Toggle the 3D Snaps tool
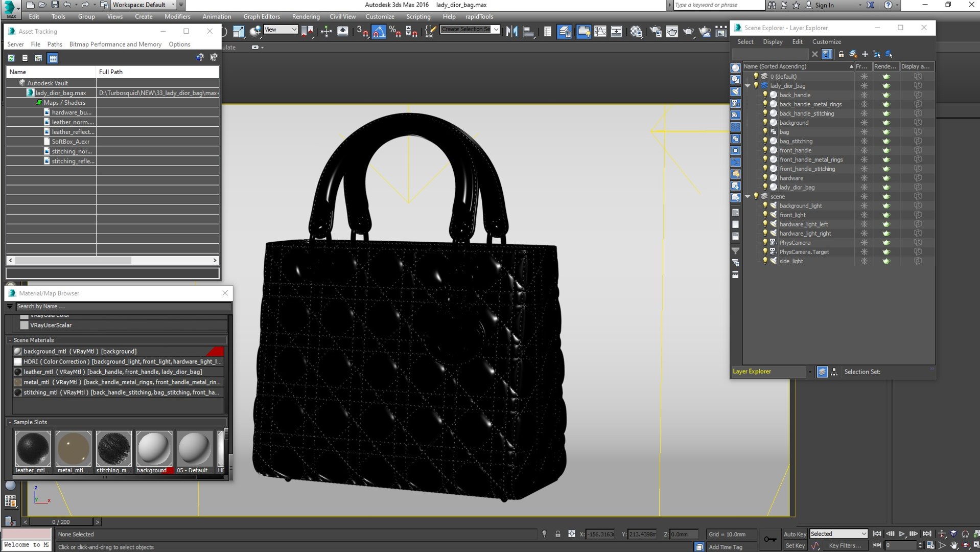This screenshot has height=552, width=980. pos(362,32)
